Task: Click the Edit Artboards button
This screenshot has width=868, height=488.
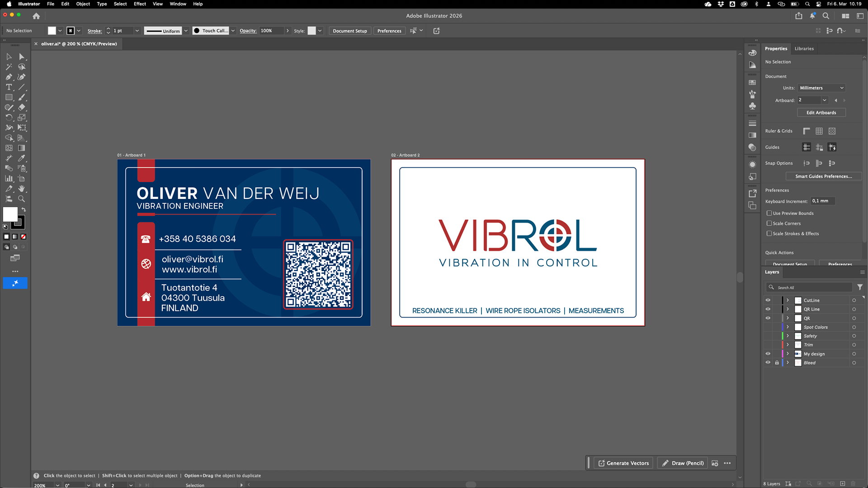Action: tap(821, 113)
